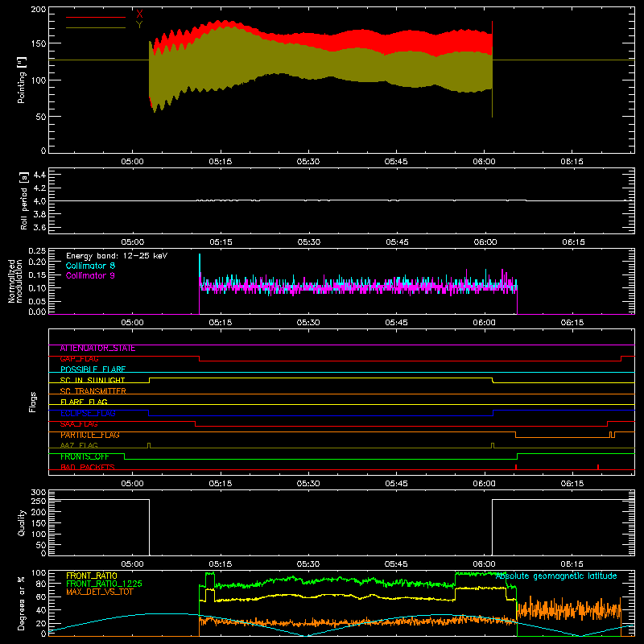The height and width of the screenshot is (644, 644).
Task: Click the 150 tick on Pointing axis
Action: pos(38,43)
